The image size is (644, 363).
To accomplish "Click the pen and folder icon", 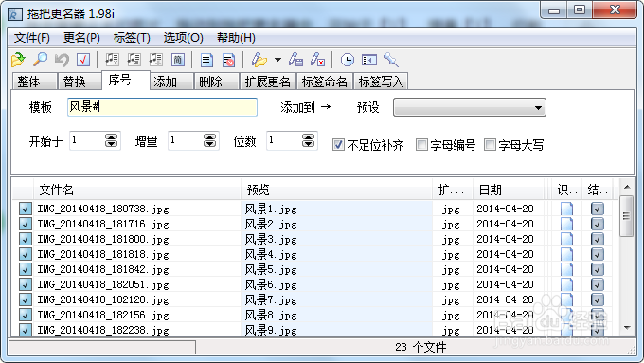I will (x=259, y=60).
